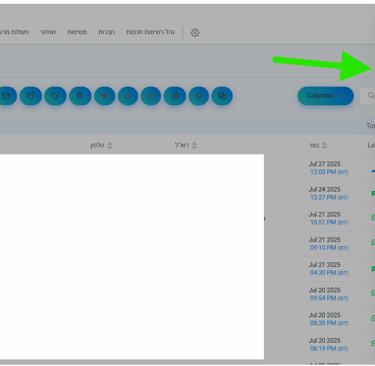The image size is (375, 366).
Task: Click the דוא"ל column header label
Action: [182, 145]
